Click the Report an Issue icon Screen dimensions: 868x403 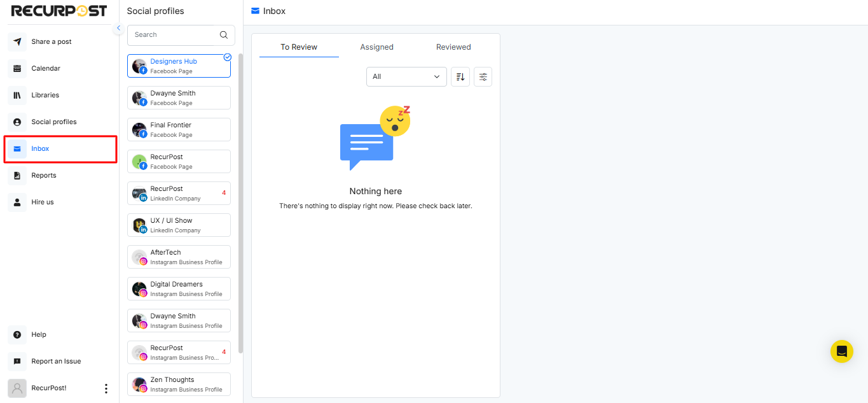[17, 362]
